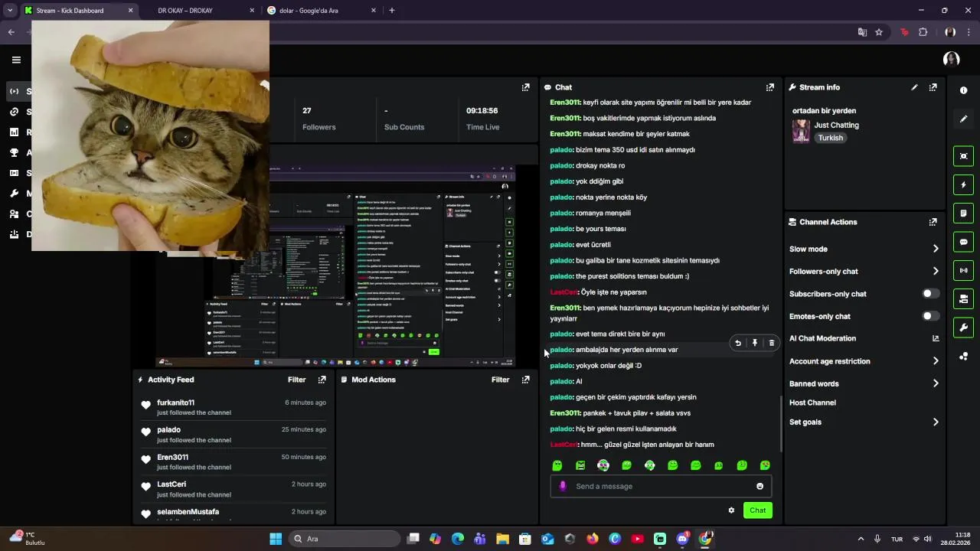
Task: Go back with the browser back arrow
Action: pyautogui.click(x=11, y=32)
